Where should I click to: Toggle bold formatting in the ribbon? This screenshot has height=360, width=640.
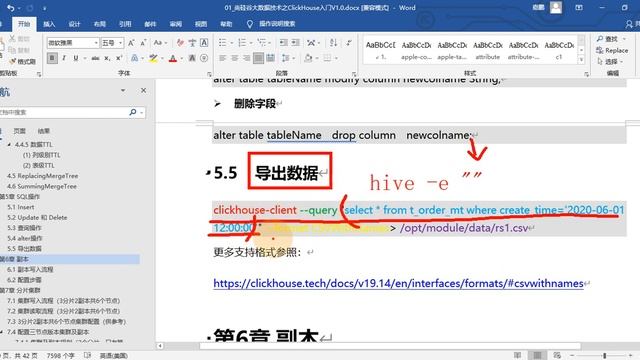pyautogui.click(x=52, y=58)
